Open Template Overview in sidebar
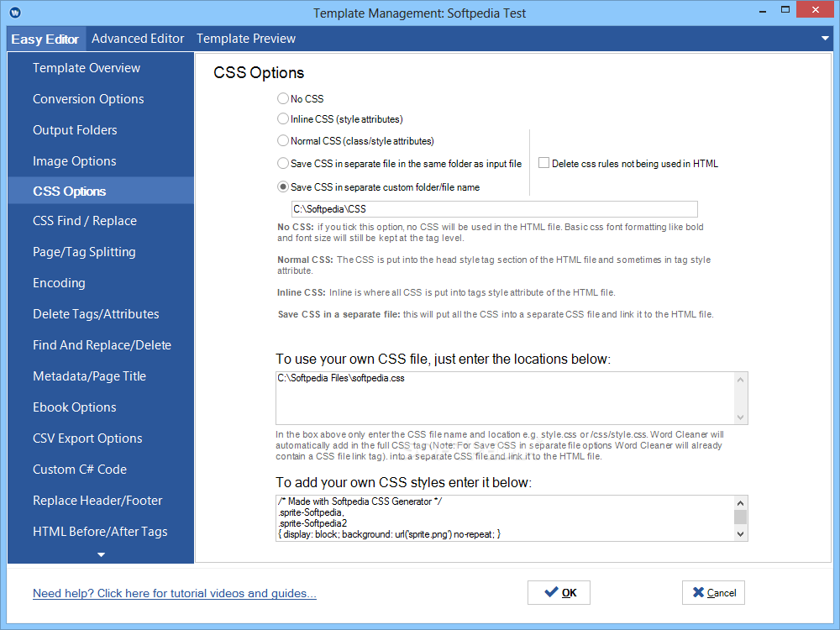Image resolution: width=840 pixels, height=630 pixels. [x=101, y=68]
